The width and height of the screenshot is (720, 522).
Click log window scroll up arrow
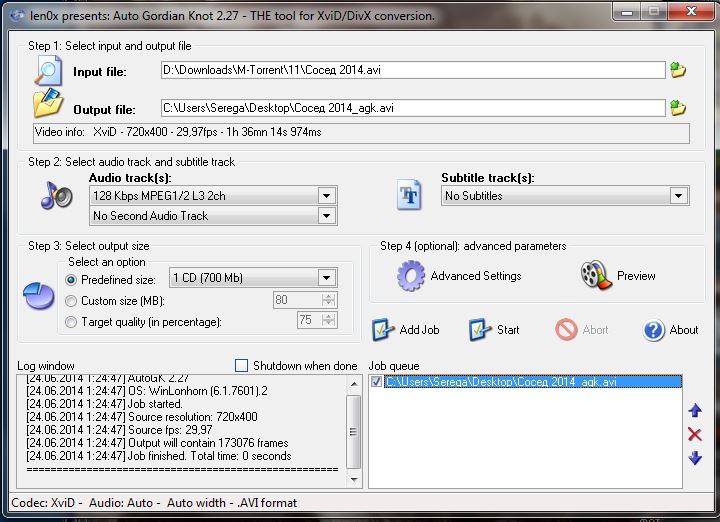point(354,384)
